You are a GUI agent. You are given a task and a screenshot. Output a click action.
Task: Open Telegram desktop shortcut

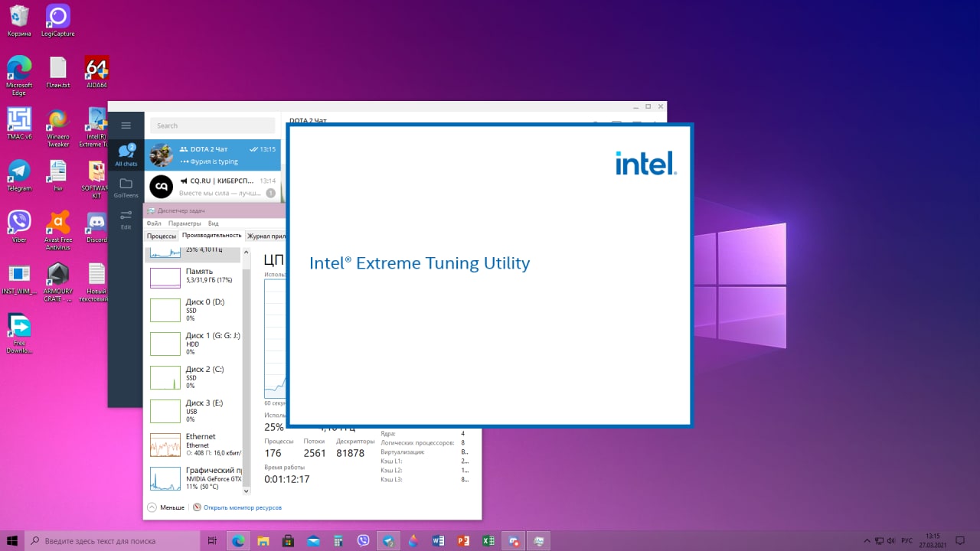pyautogui.click(x=19, y=175)
